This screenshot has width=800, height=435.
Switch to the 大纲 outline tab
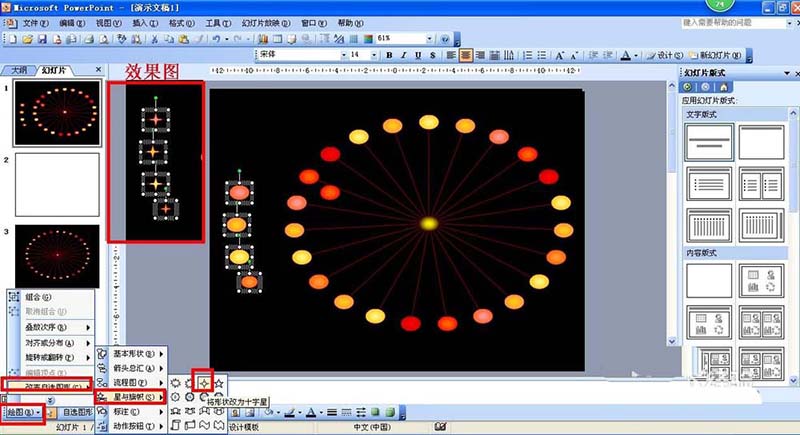[19, 70]
